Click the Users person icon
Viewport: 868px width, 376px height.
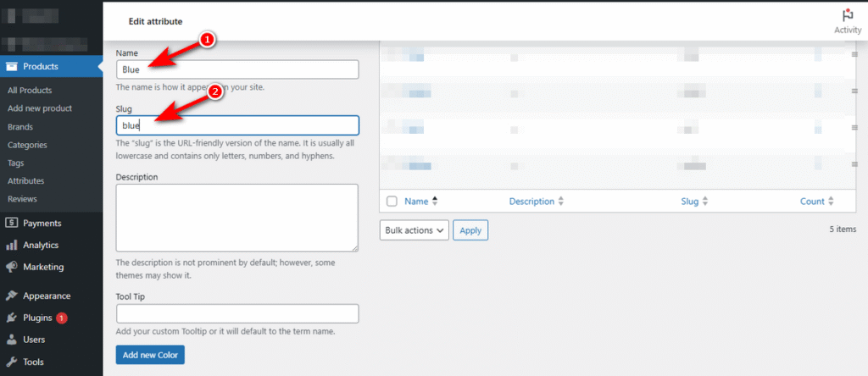coord(11,340)
